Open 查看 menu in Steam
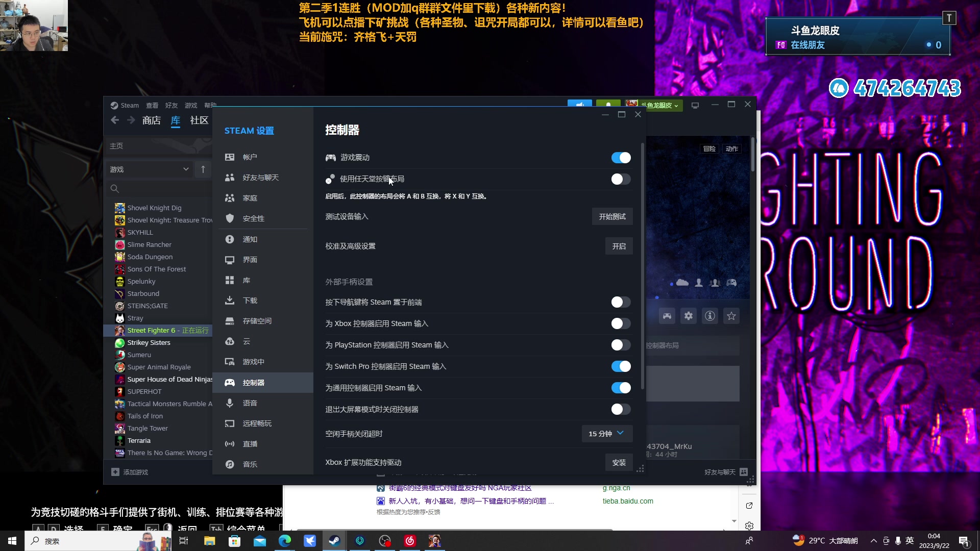The height and width of the screenshot is (551, 980). click(152, 105)
